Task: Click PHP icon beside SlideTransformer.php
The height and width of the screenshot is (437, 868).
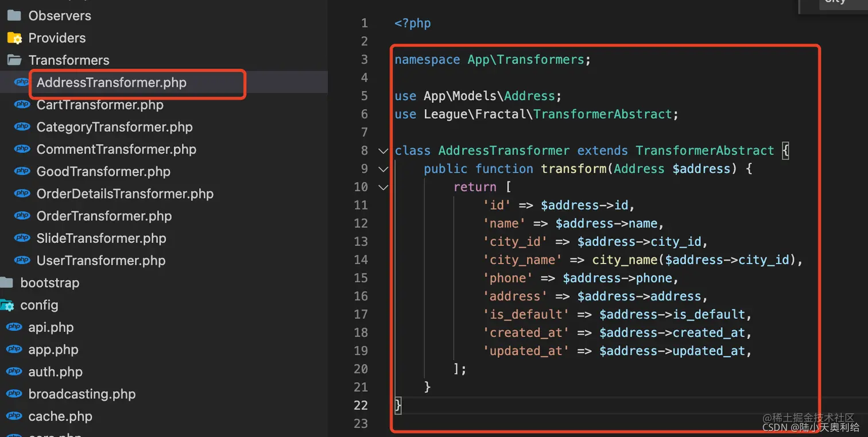Action: coord(22,238)
